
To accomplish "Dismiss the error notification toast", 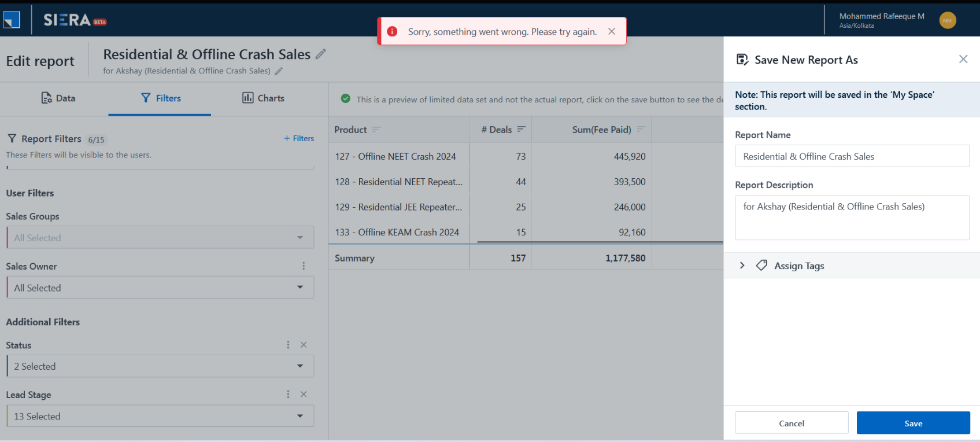I will tap(611, 31).
